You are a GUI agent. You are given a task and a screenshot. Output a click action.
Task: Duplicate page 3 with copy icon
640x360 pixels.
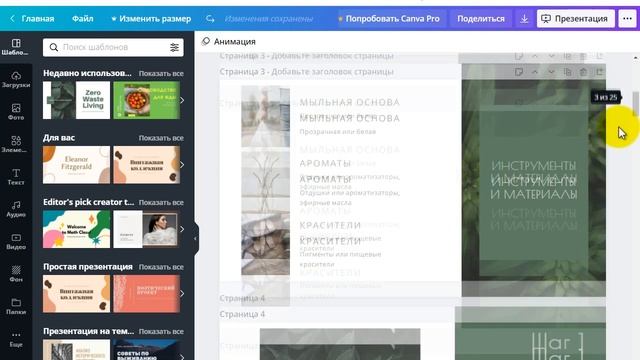567,72
